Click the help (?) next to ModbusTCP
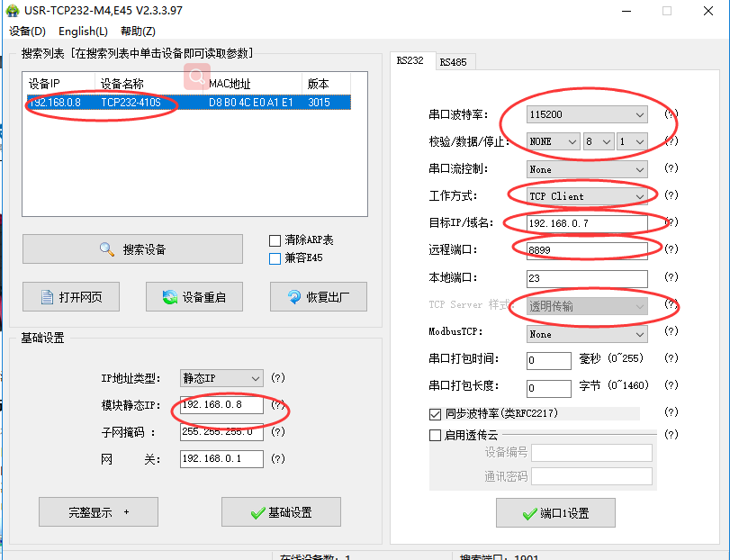The image size is (730, 560). tap(671, 333)
